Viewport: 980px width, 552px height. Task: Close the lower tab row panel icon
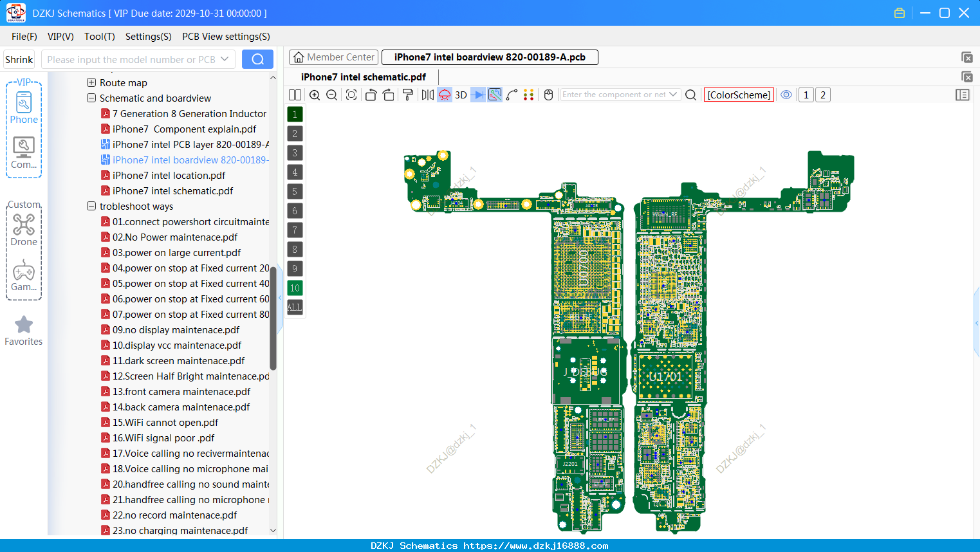point(966,77)
